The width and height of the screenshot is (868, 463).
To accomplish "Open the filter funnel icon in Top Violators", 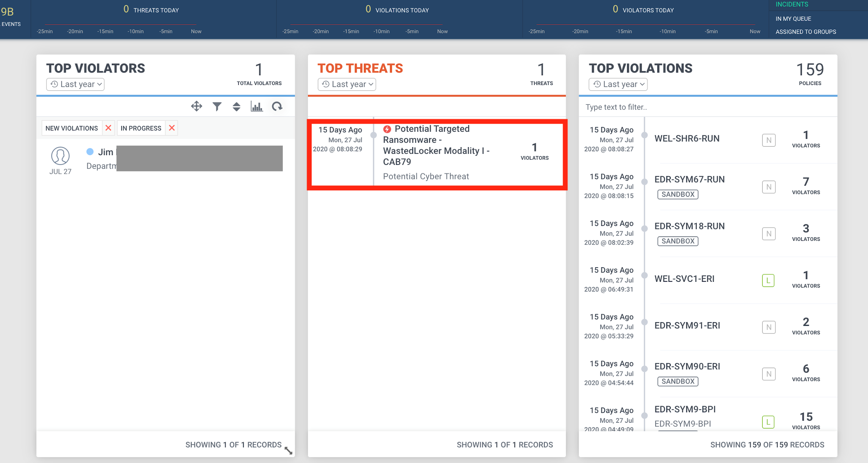I will (x=217, y=106).
